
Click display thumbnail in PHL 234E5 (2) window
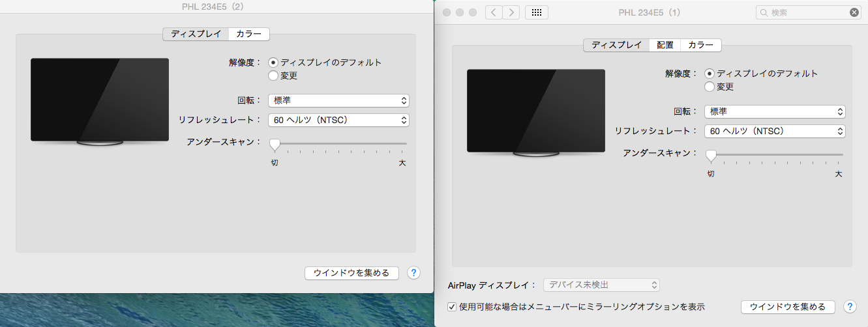click(100, 102)
